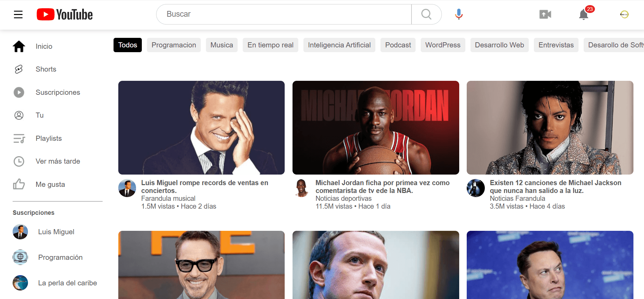Click Michael Jackson video channel avatar
This screenshot has width=644, height=299.
click(476, 188)
